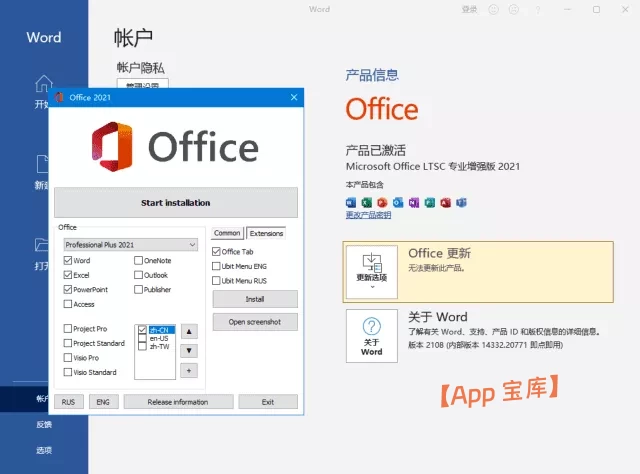This screenshot has height=474, width=640.
Task: Open the change product key (更改产品密钥) link
Action: (x=368, y=215)
